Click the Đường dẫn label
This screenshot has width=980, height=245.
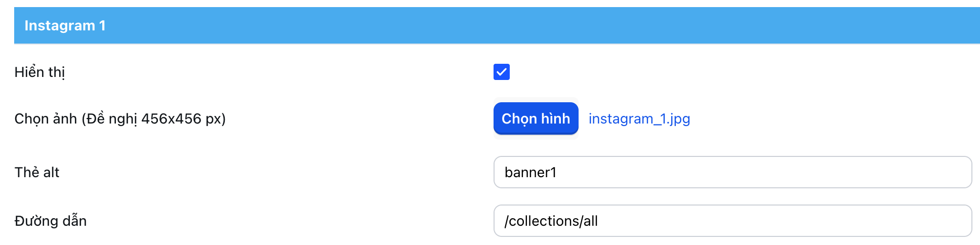(51, 221)
